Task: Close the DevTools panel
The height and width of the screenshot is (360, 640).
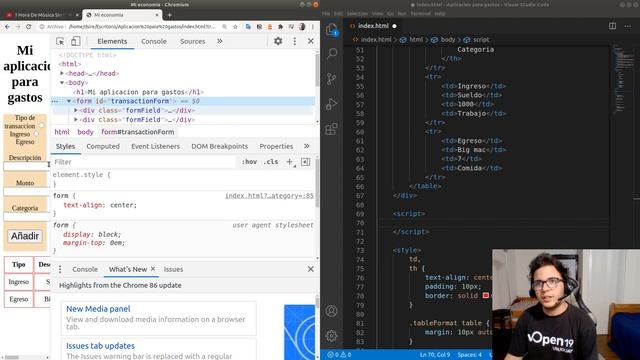Action: pyautogui.click(x=311, y=41)
